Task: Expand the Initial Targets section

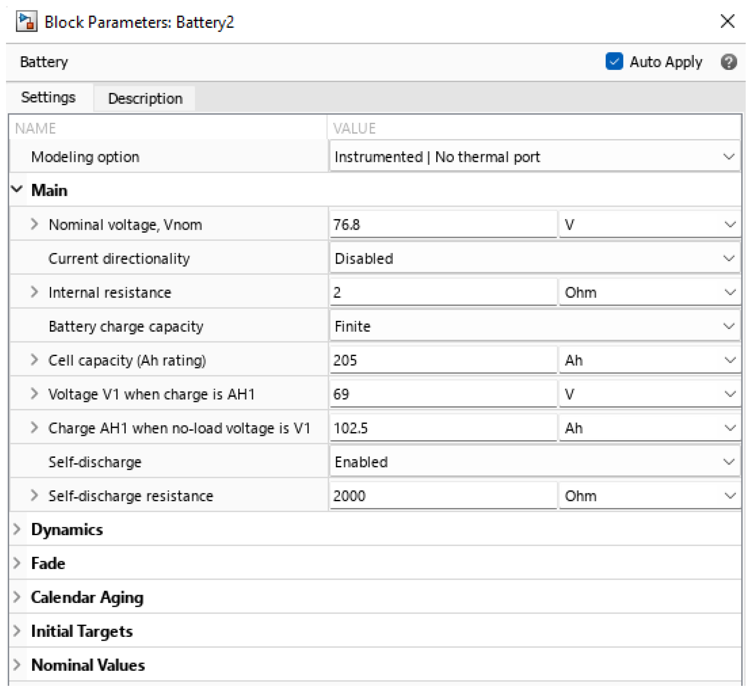Action: [17, 631]
